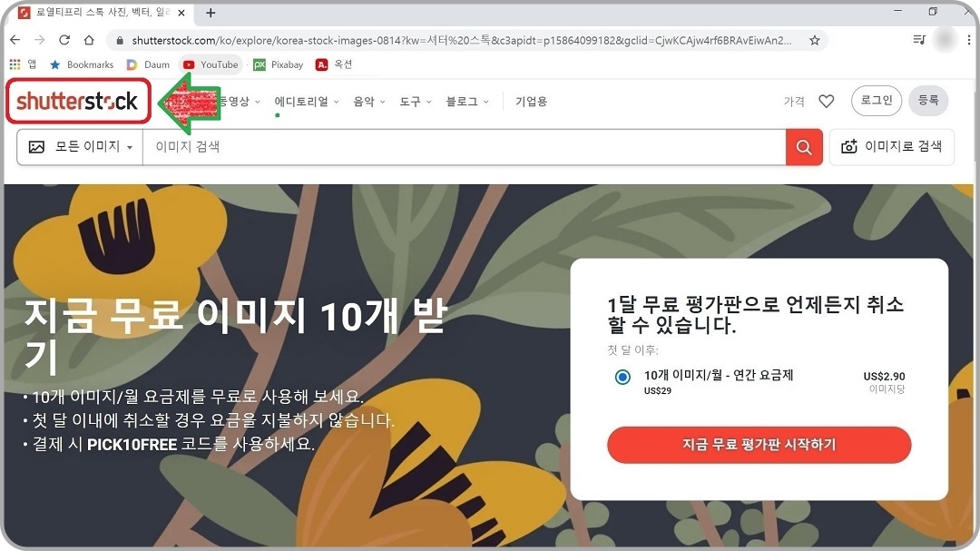Screen dimensions: 980x551
Task: Select the 에디토리얼 menu item
Action: click(302, 102)
